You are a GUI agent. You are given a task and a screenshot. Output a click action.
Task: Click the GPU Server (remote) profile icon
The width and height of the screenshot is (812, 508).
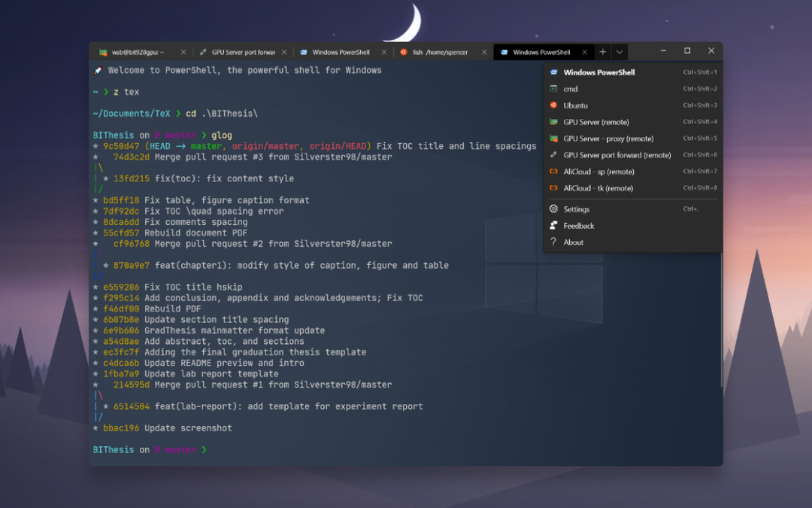pyautogui.click(x=554, y=122)
